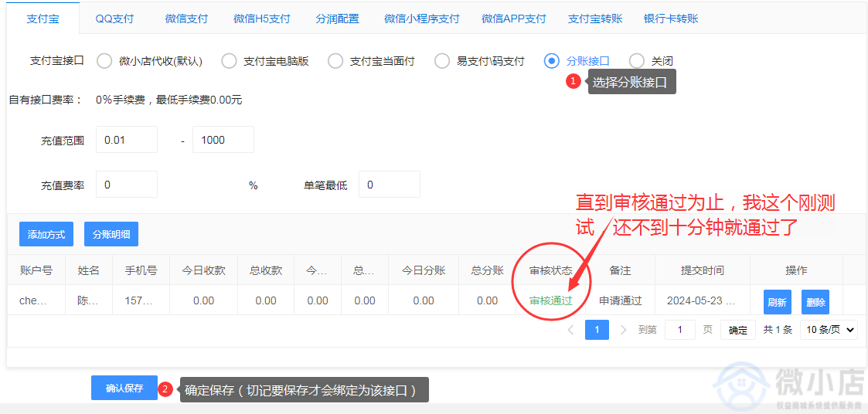Open the 支付宝转账 tab
Screen dimensions: 868x414
595,19
